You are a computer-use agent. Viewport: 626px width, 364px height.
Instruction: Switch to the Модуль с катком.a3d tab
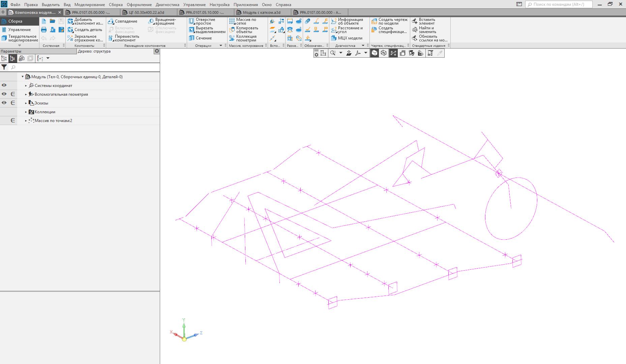tap(261, 12)
